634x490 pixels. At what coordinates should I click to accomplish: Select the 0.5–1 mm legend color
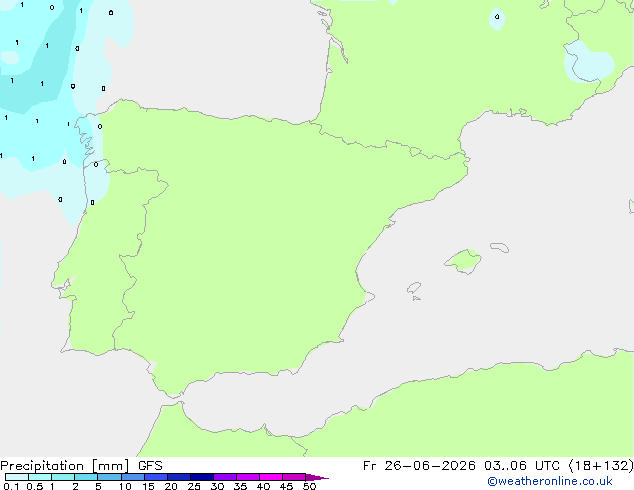pyautogui.click(x=40, y=477)
